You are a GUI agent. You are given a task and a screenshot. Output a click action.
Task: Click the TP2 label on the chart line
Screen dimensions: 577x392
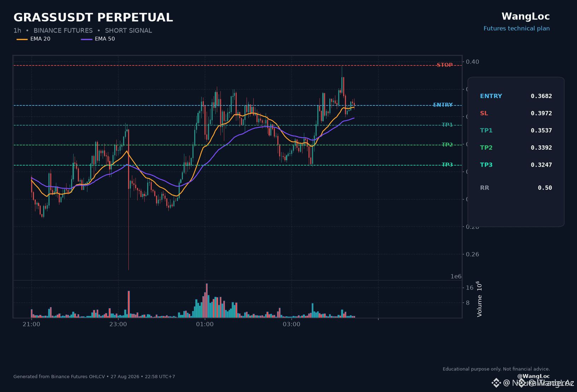[447, 145]
